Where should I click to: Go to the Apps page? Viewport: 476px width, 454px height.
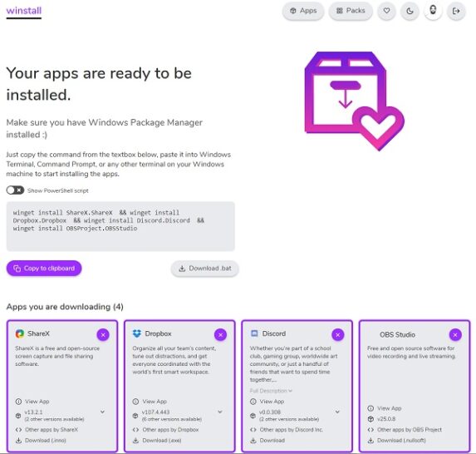click(303, 11)
